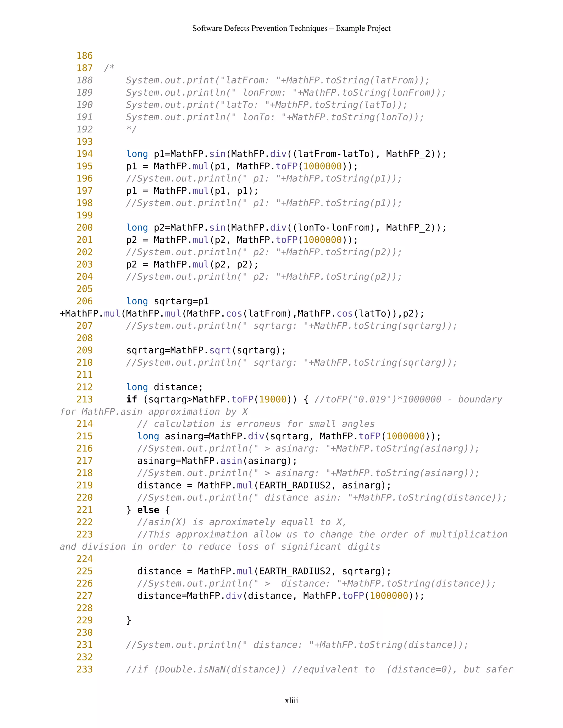563x728 pixels.
Task: Click 'sqrtarg=MathFP.sqrt(sqrtarg);'
Action: (206, 350)
